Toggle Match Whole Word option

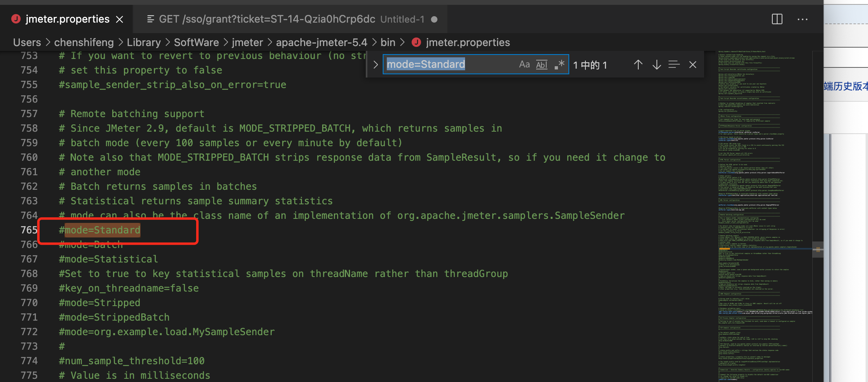[542, 65]
